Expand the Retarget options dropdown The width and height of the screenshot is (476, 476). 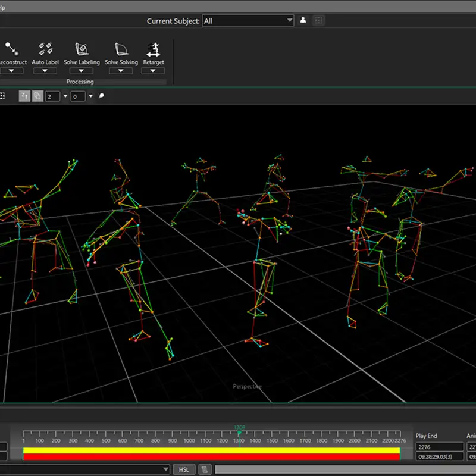(154, 71)
